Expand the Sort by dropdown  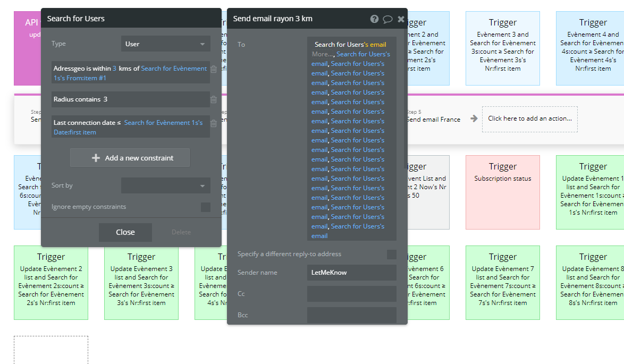pyautogui.click(x=165, y=185)
